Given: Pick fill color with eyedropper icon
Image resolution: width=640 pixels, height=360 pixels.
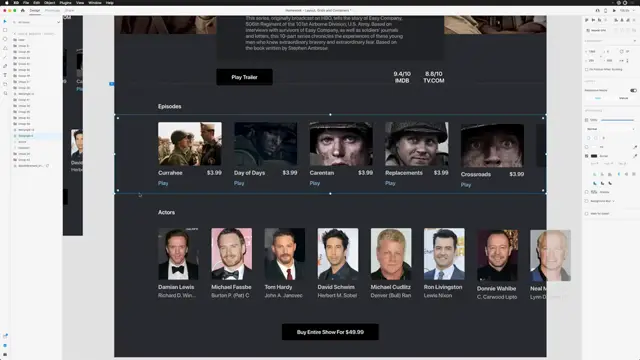Looking at the screenshot, I should [x=635, y=147].
